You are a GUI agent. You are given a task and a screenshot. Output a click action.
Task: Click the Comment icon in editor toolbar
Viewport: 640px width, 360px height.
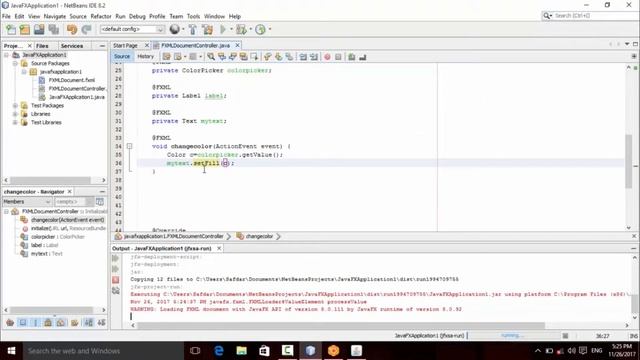(x=351, y=57)
